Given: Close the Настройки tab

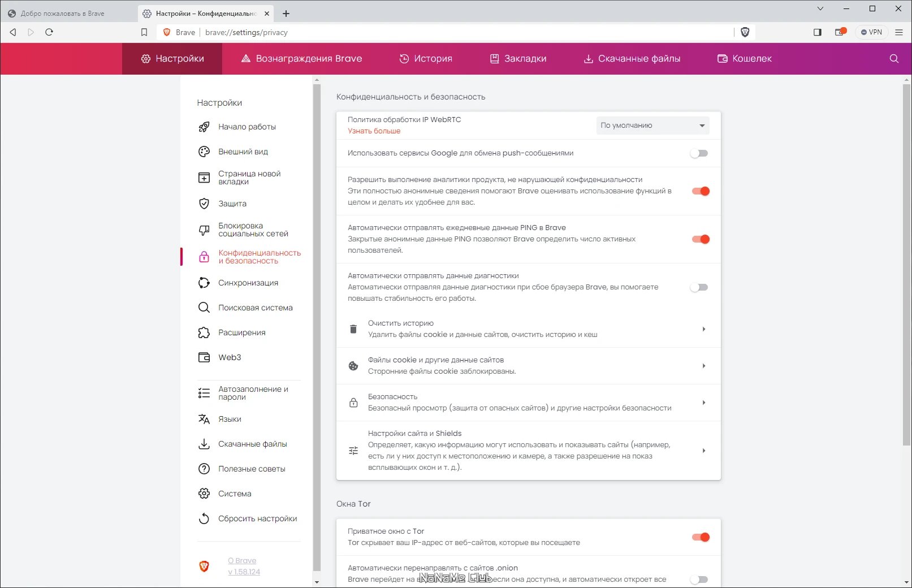Looking at the screenshot, I should pyautogui.click(x=267, y=14).
